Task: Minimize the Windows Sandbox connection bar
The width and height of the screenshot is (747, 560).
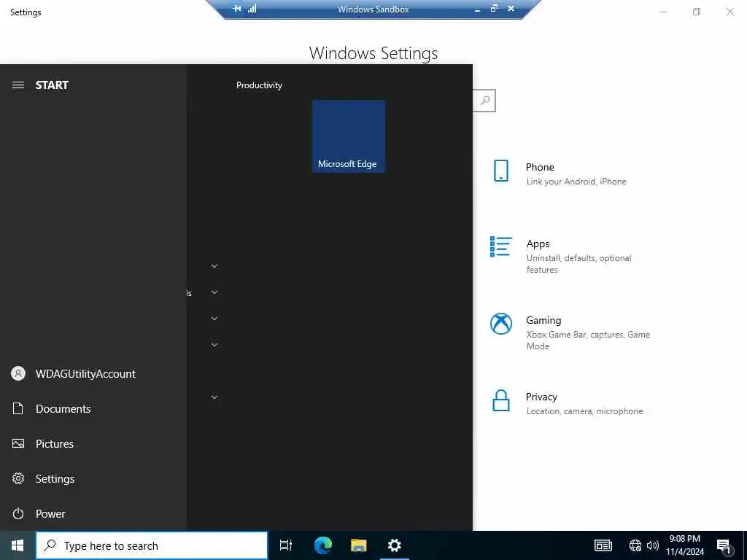Action: [477, 9]
